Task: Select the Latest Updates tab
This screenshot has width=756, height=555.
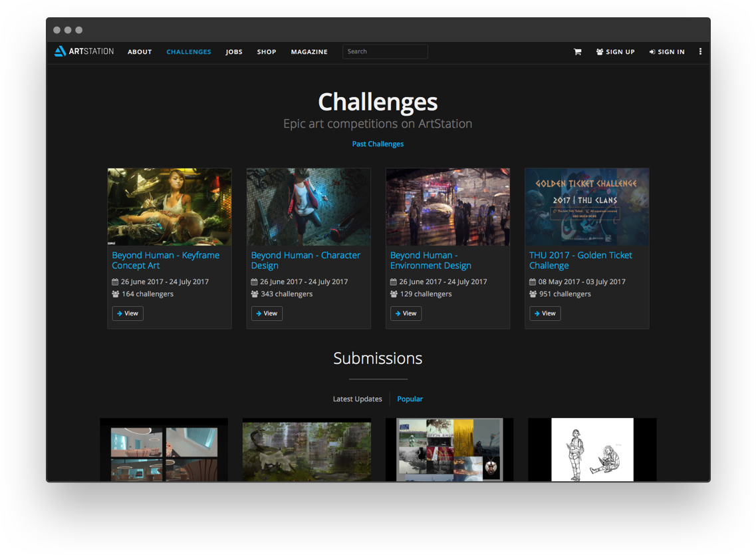Action: pyautogui.click(x=357, y=399)
